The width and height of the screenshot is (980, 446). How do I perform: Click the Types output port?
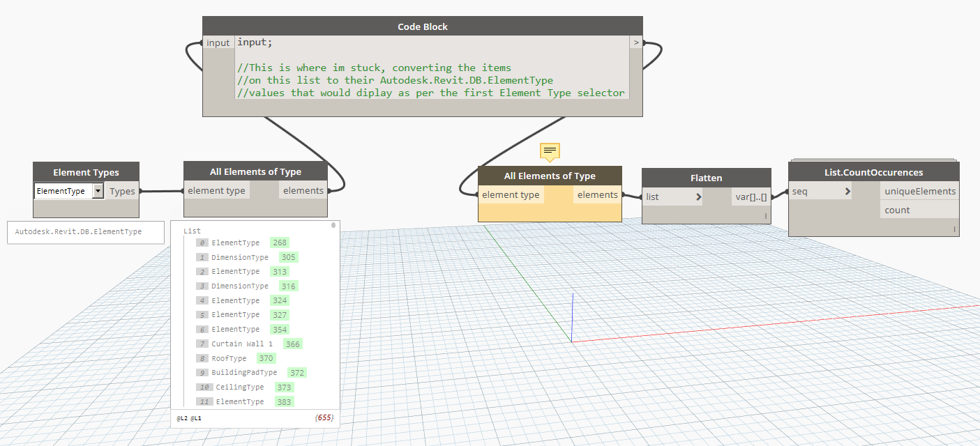(x=123, y=191)
